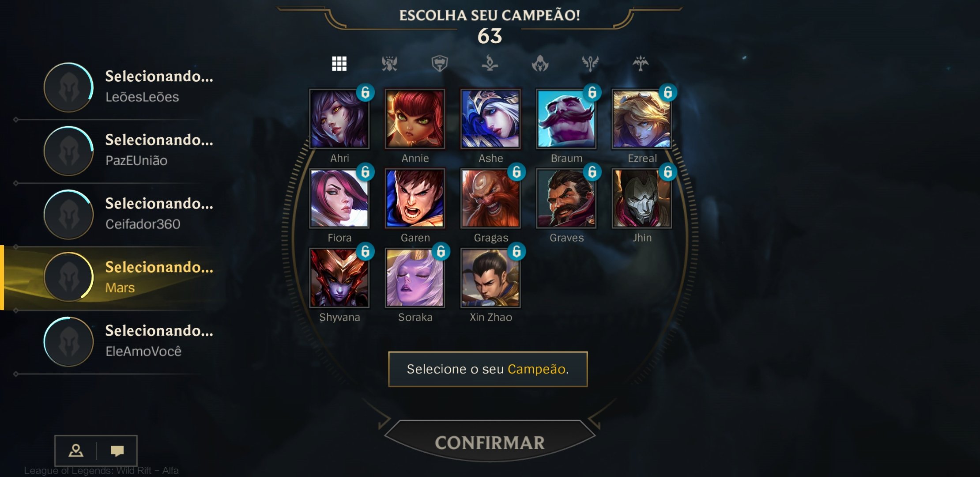The height and width of the screenshot is (477, 980).
Task: Filter by support winged staff role icon
Action: point(590,64)
